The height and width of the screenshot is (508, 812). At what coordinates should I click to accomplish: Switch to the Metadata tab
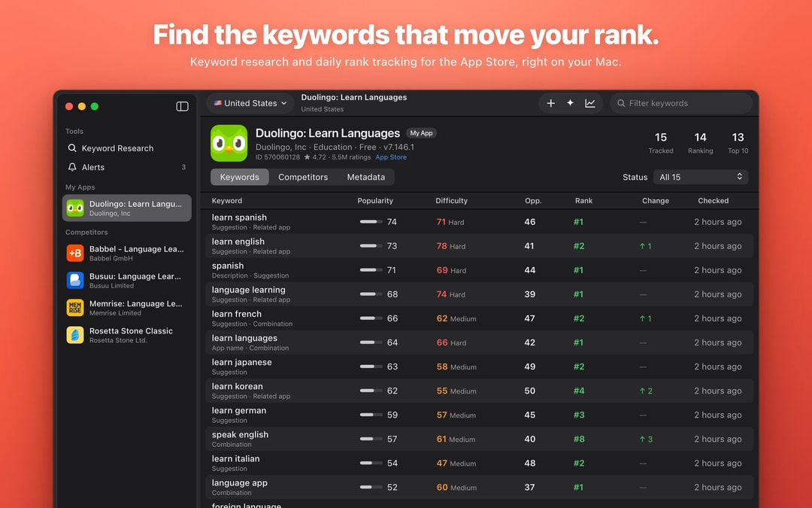(x=366, y=178)
